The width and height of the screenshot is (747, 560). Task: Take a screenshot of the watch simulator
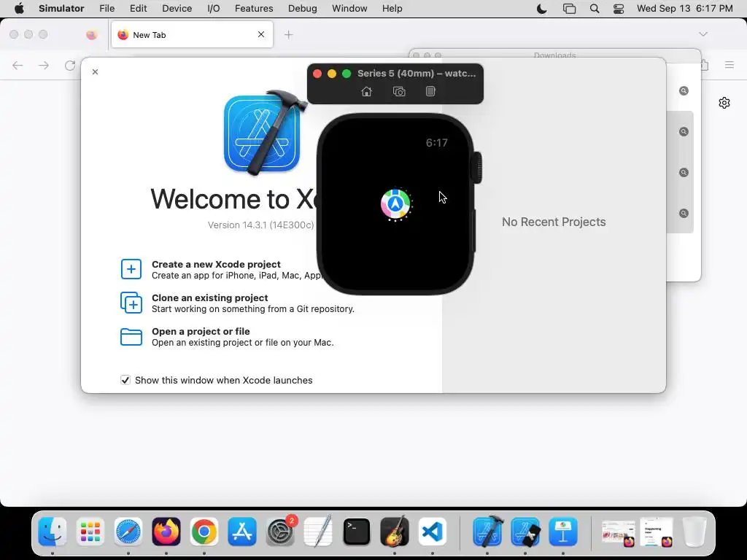click(399, 91)
